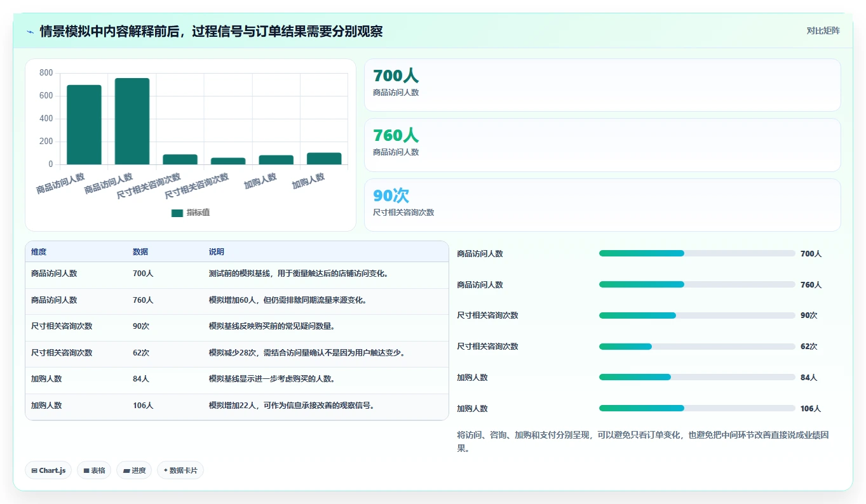Select the 90次 cell in the table
866x504 pixels.
click(141, 326)
